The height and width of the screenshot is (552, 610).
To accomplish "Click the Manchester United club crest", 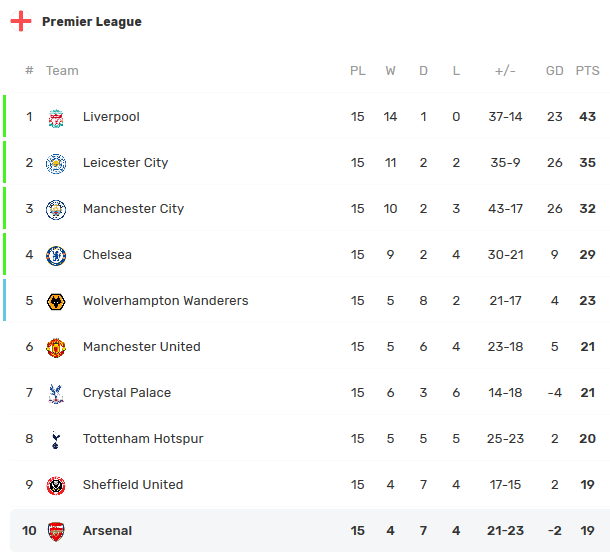I will coord(56,347).
